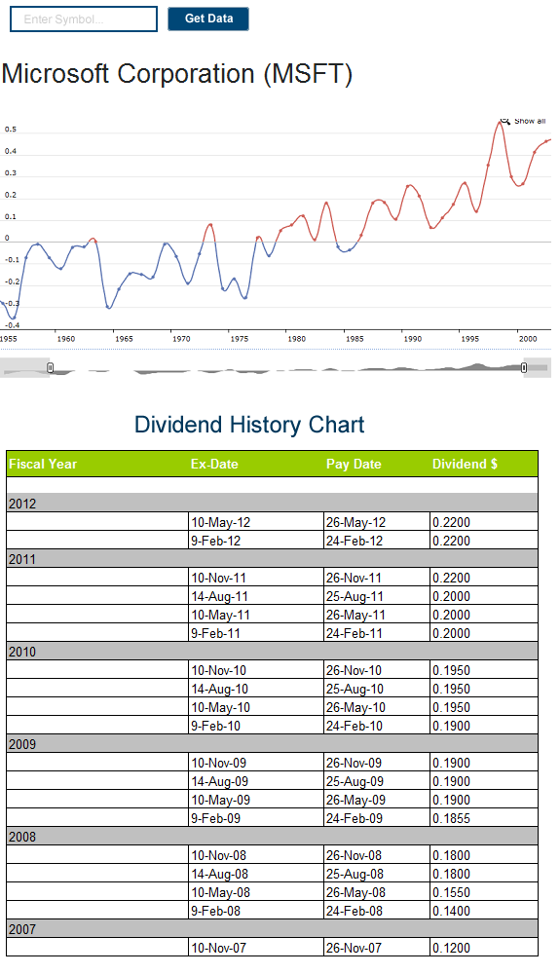Click the Dividend $ column header

(x=465, y=464)
